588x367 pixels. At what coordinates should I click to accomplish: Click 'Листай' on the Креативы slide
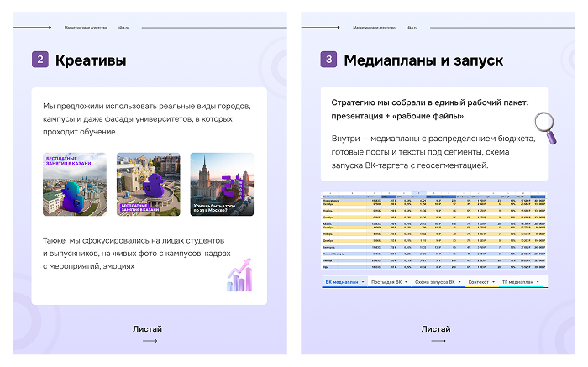click(148, 328)
